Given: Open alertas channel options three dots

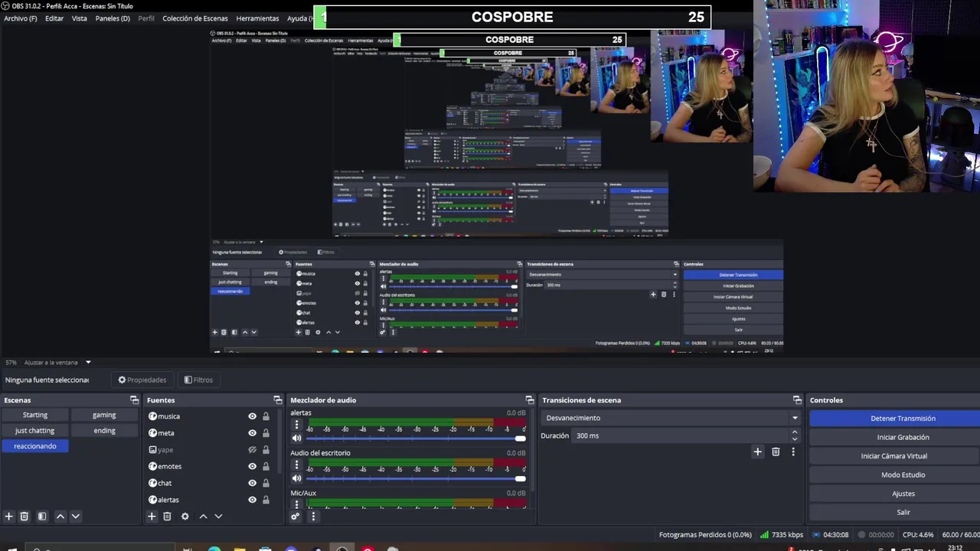Looking at the screenshot, I should point(296,425).
